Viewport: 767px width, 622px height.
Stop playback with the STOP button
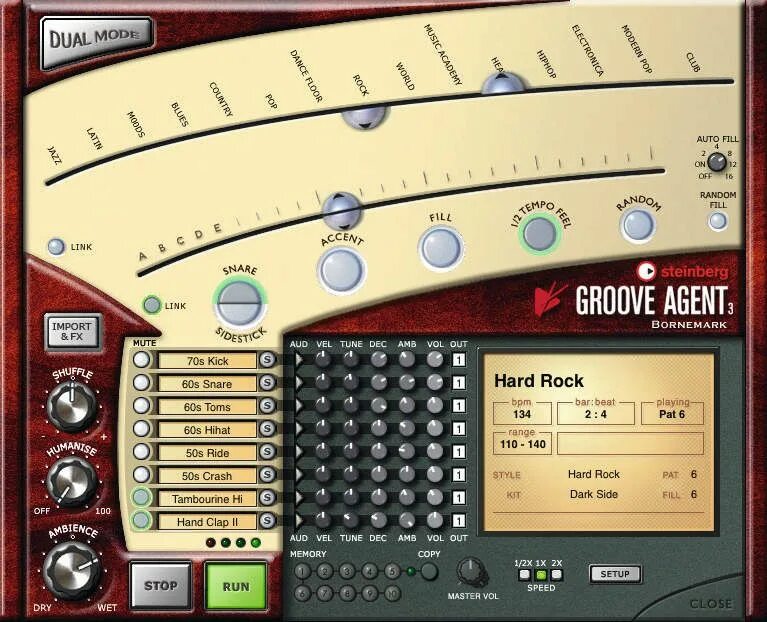pos(160,585)
